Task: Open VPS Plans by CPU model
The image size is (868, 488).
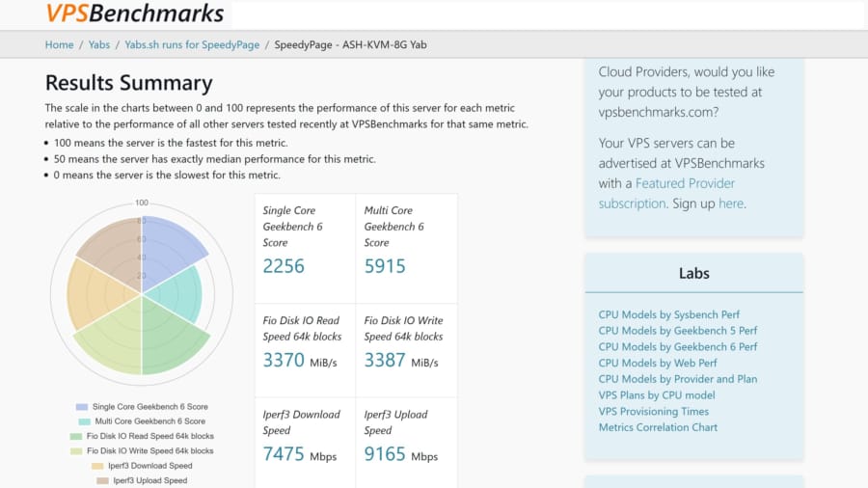Action: [x=657, y=395]
